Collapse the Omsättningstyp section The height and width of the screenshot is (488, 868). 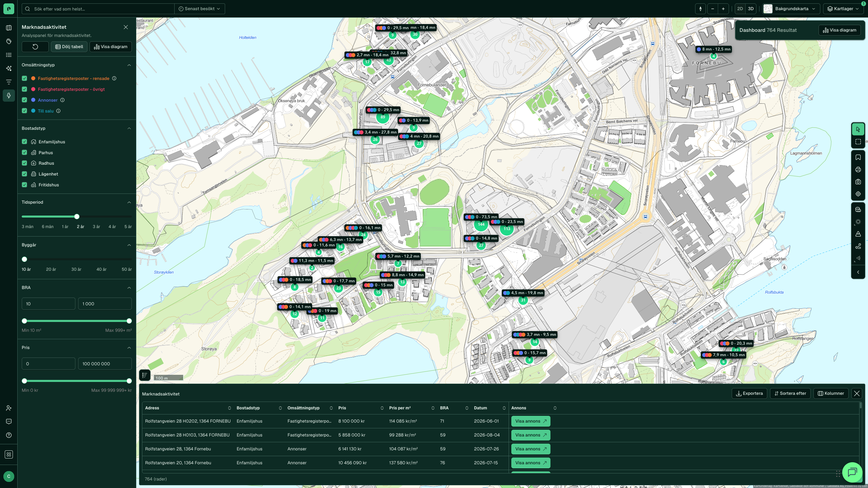coord(129,65)
